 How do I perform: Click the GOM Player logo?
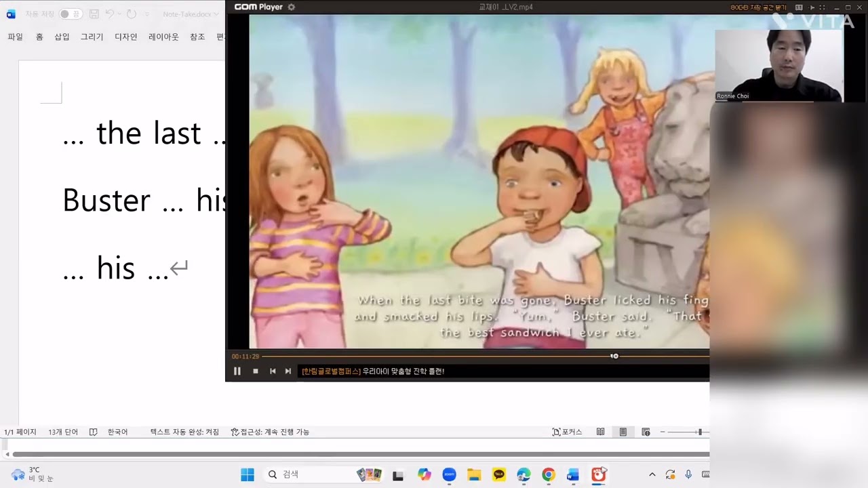click(258, 7)
